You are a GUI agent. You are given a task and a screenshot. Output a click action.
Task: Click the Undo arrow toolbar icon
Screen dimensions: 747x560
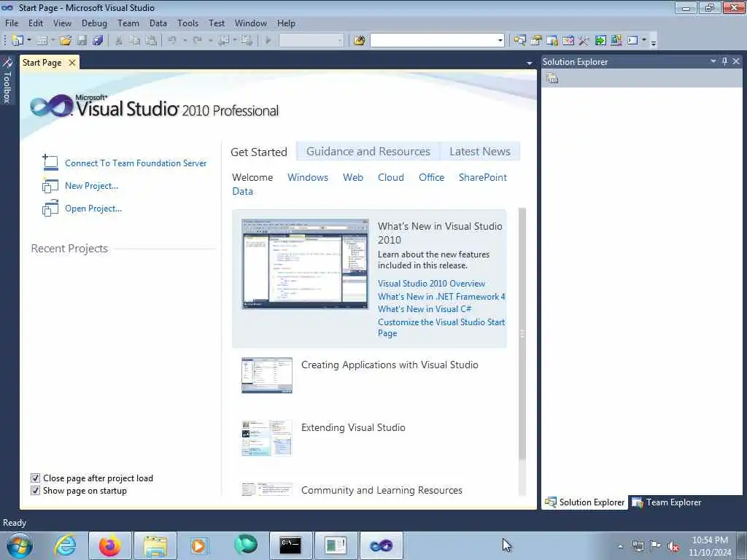[x=172, y=41]
